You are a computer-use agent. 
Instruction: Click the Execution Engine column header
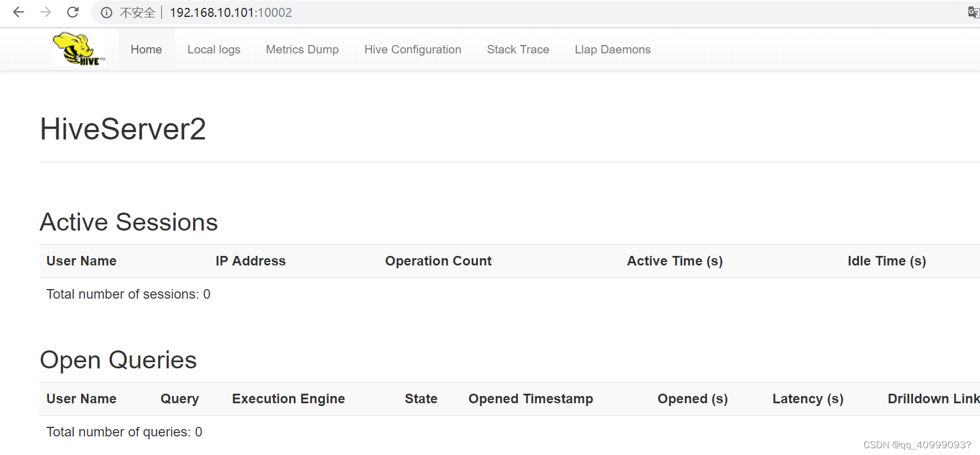point(288,399)
